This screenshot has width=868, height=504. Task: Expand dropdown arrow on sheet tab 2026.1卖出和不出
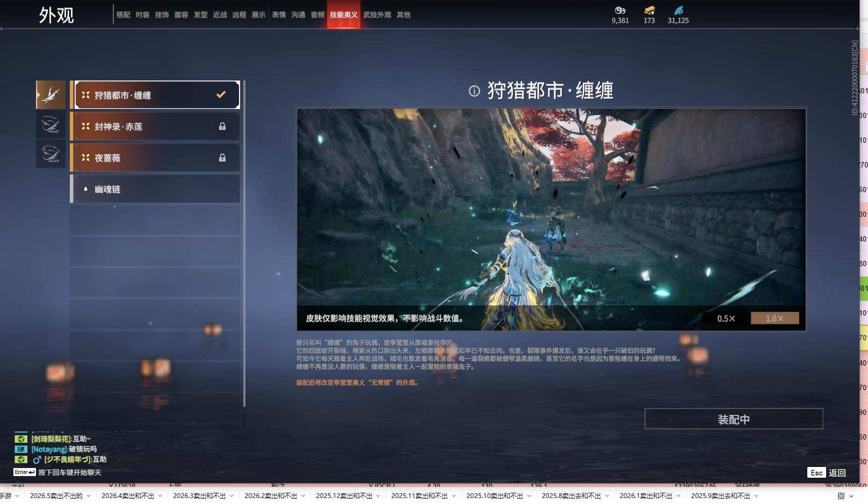coord(678,496)
